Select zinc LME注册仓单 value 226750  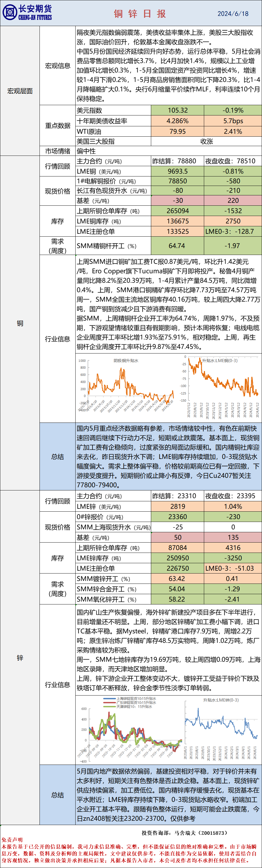coord(178,568)
